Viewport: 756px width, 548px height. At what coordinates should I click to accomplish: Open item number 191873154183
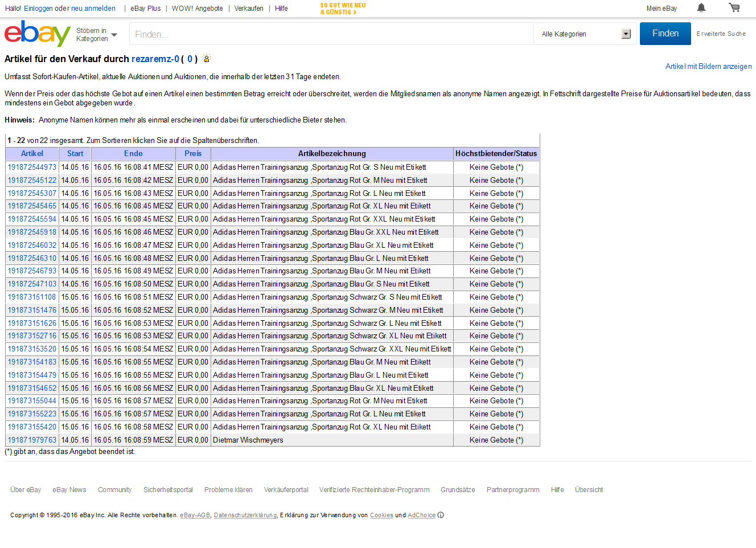[32, 362]
